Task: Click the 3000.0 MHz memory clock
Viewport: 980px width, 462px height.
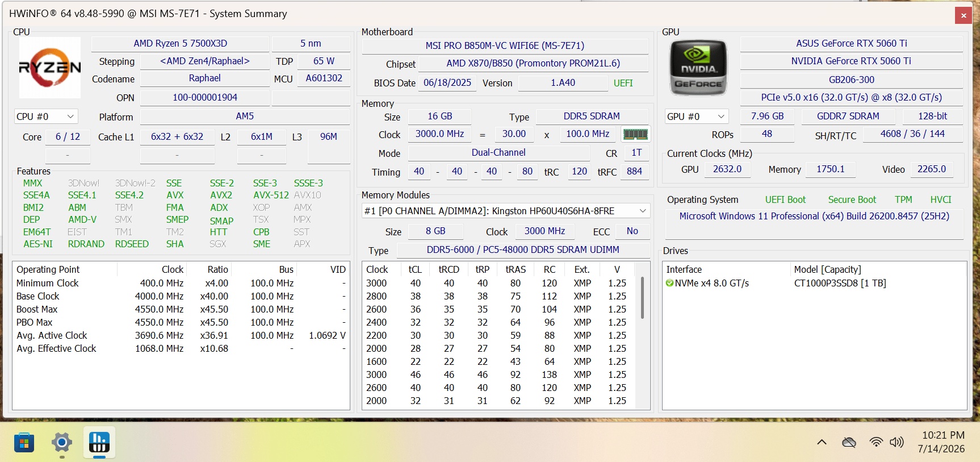Action: coord(439,134)
